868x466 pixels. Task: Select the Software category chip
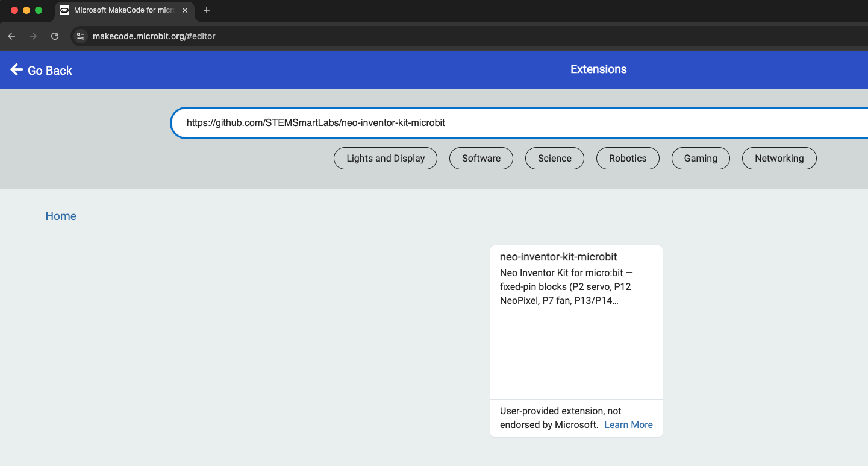pyautogui.click(x=481, y=158)
